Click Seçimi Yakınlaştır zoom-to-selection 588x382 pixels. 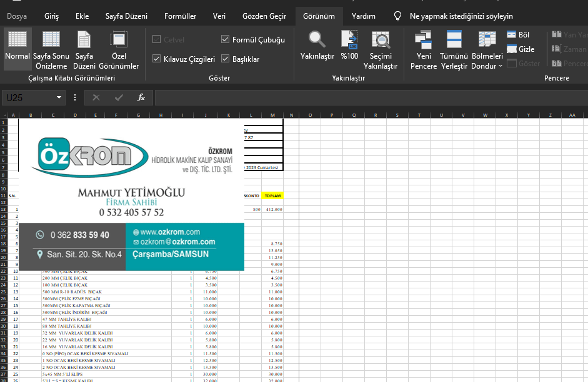point(381,50)
